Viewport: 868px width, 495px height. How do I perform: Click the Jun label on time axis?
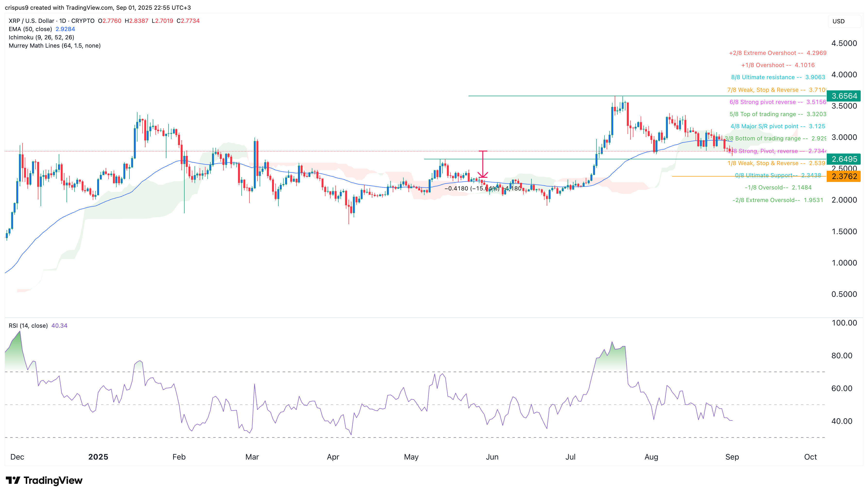492,457
